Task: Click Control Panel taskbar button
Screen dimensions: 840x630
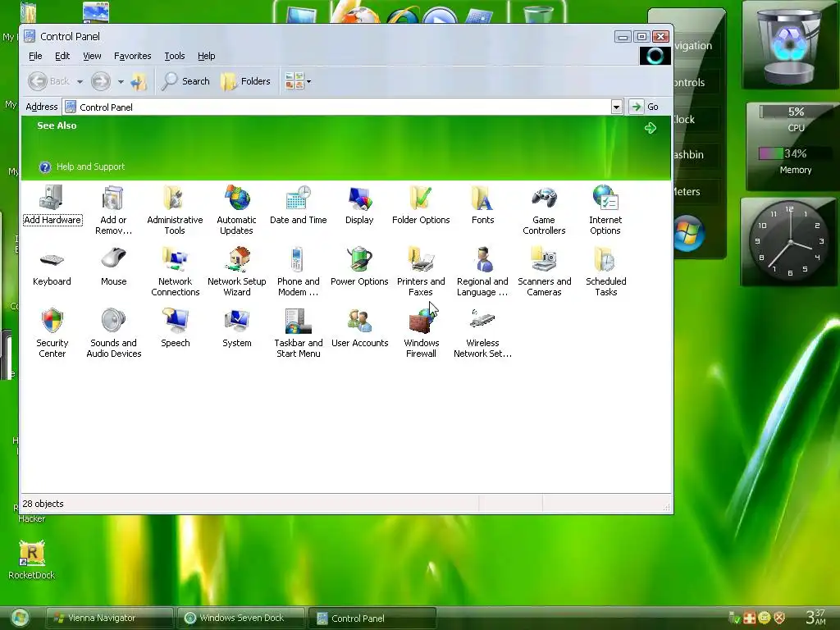Action: (372, 618)
